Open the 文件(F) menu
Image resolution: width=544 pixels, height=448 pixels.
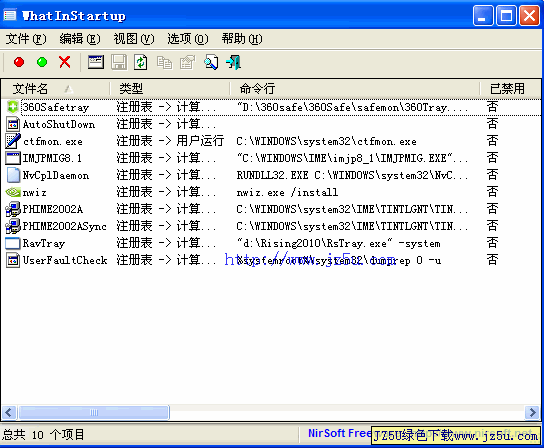click(x=26, y=39)
